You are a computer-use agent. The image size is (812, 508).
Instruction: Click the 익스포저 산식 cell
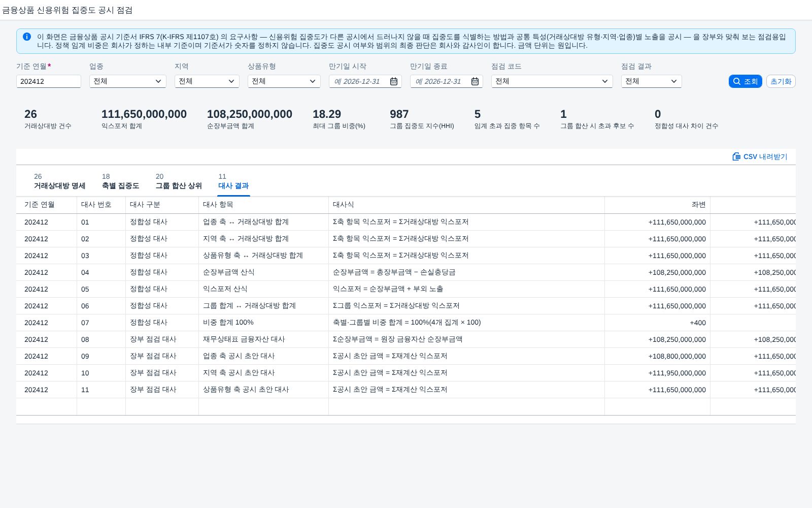point(264,289)
